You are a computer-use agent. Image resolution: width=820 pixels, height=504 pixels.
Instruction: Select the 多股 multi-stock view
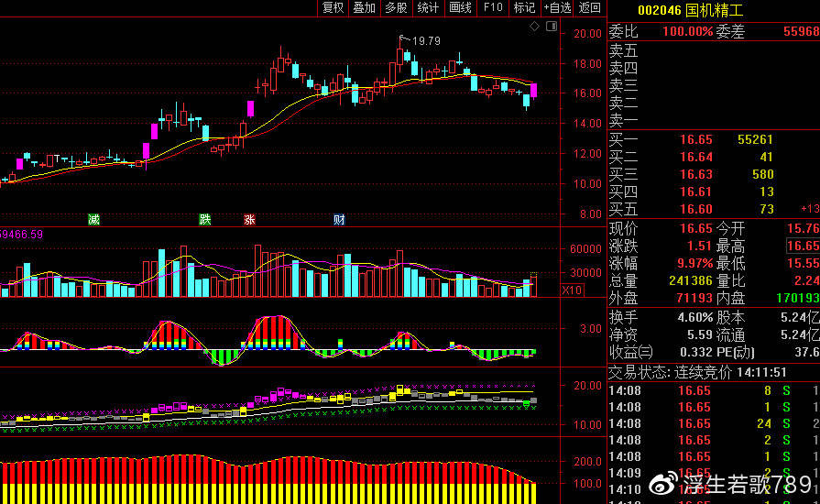(x=397, y=8)
